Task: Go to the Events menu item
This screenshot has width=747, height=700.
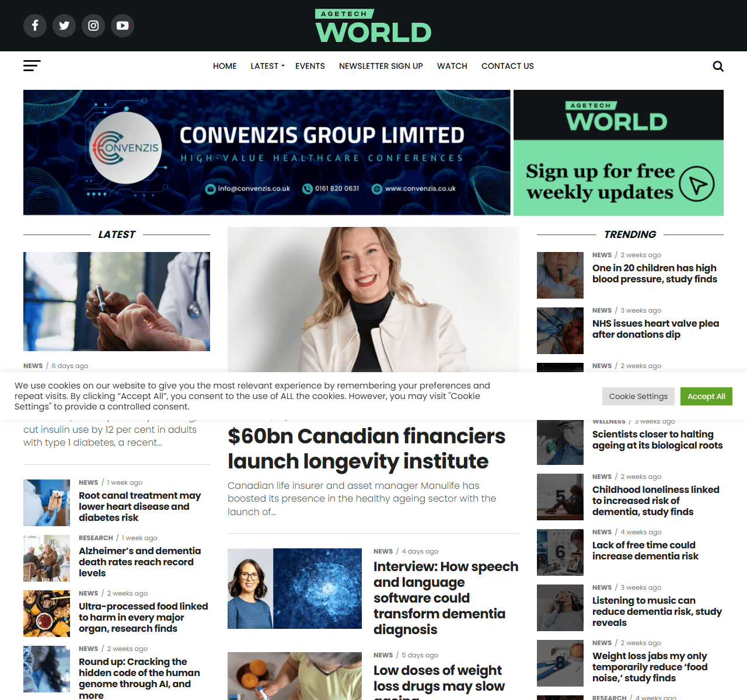Action: (x=310, y=66)
